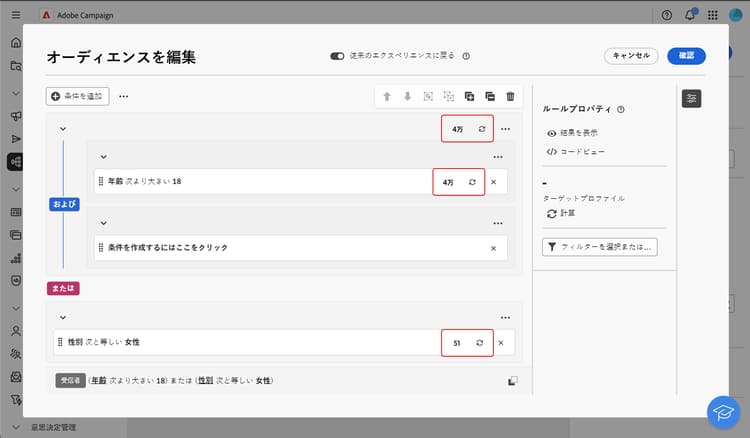The height and width of the screenshot is (438, 750).
Task: Click the profiles person sidebar icon
Action: (16, 330)
